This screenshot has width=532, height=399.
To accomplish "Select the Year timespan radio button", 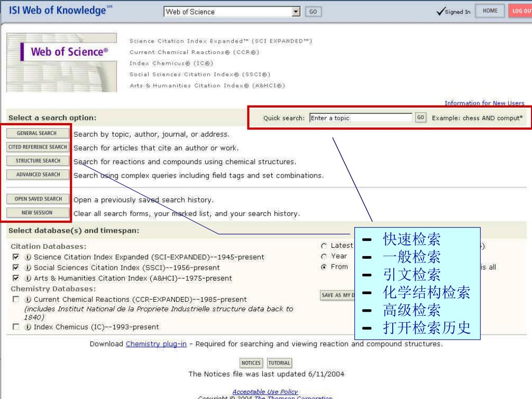I will tap(324, 256).
